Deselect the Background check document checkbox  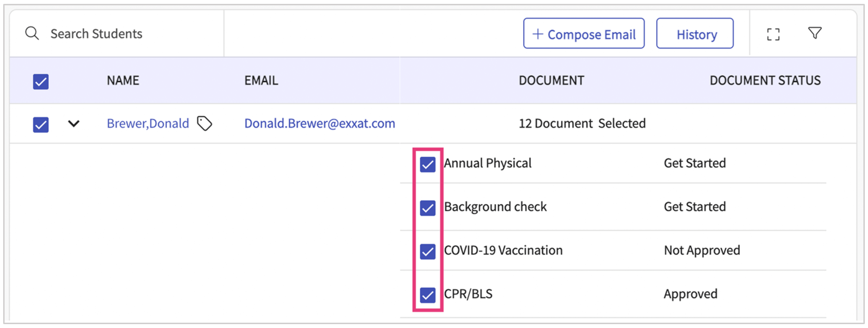428,208
